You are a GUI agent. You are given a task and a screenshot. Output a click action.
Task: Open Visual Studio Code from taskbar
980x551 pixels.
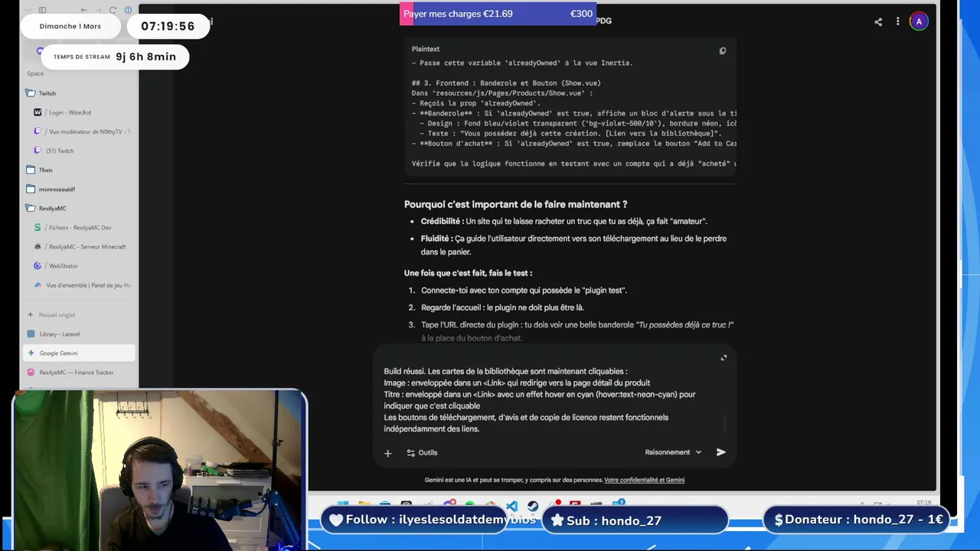tap(511, 506)
